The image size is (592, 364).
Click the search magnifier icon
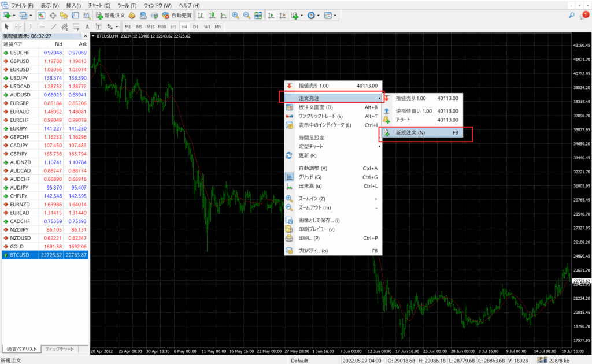click(x=572, y=16)
